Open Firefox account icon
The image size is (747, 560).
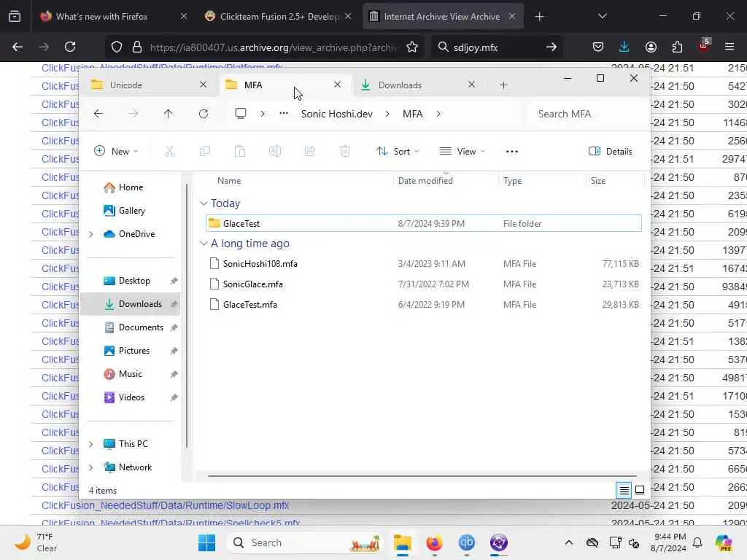point(651,47)
